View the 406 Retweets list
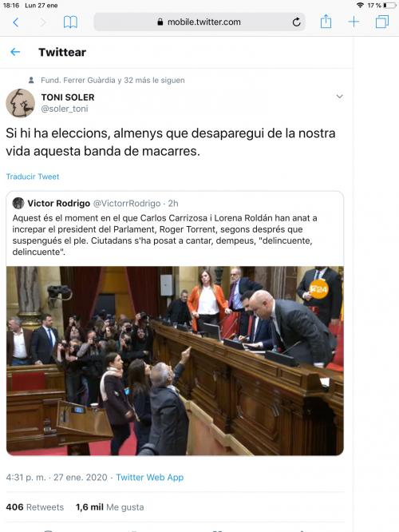This screenshot has height=532, width=399. coord(35,507)
